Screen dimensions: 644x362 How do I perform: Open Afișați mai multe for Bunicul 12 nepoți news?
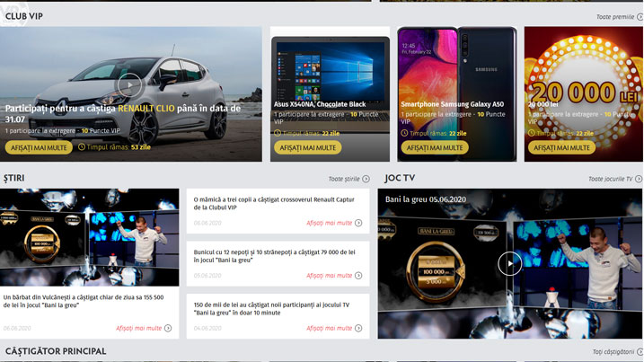(329, 275)
